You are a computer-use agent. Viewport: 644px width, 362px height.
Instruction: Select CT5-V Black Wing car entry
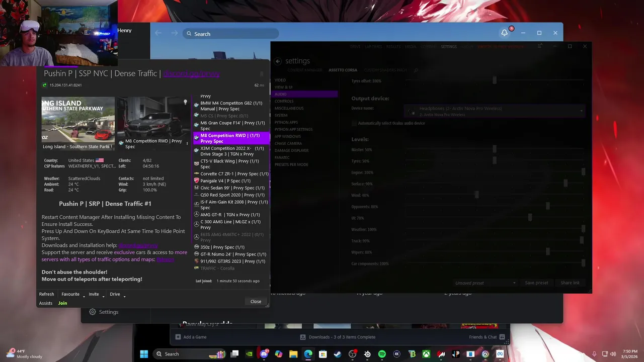(231, 164)
